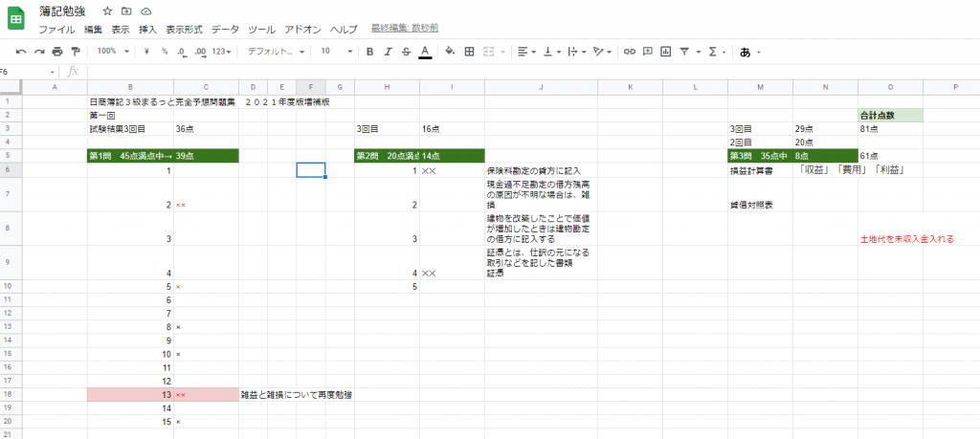This screenshot has width=980, height=439.
Task: View the cloud save status
Action: pos(145,11)
